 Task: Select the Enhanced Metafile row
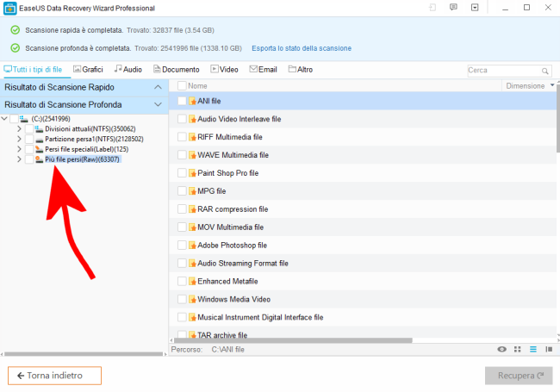point(362,282)
